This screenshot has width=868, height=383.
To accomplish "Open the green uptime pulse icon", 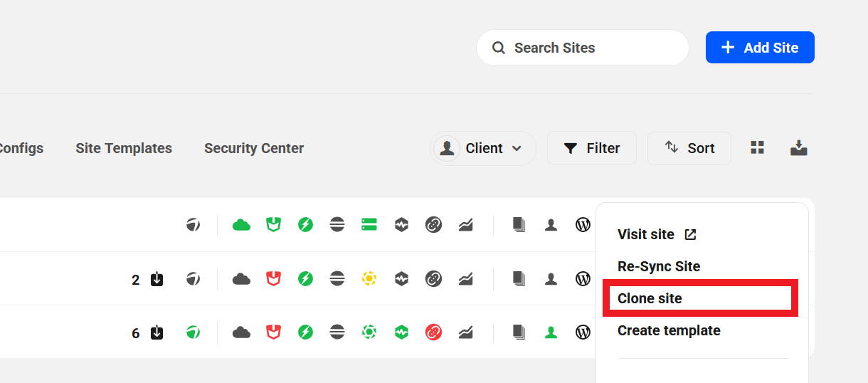I will coord(401,332).
